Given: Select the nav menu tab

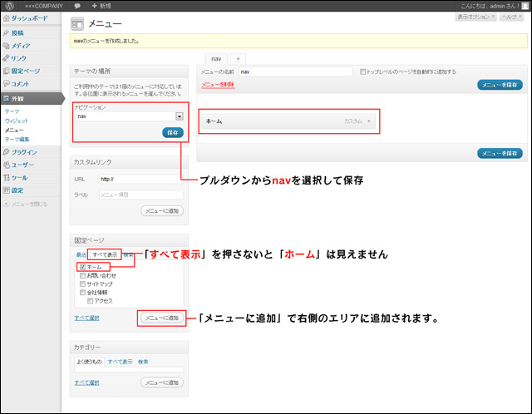Looking at the screenshot, I should tap(216, 59).
